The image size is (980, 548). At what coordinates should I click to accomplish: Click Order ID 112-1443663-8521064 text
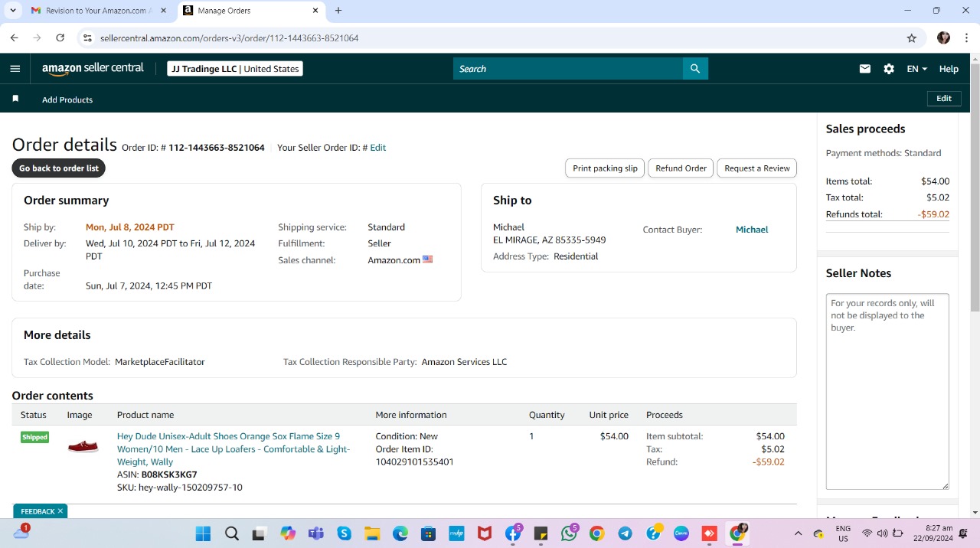click(x=217, y=148)
